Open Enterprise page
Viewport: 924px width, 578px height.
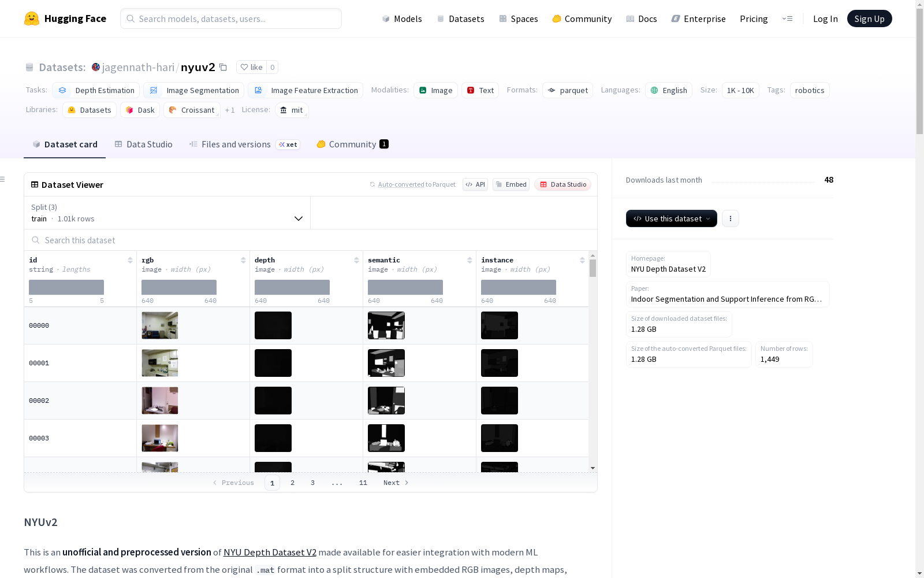698,18
